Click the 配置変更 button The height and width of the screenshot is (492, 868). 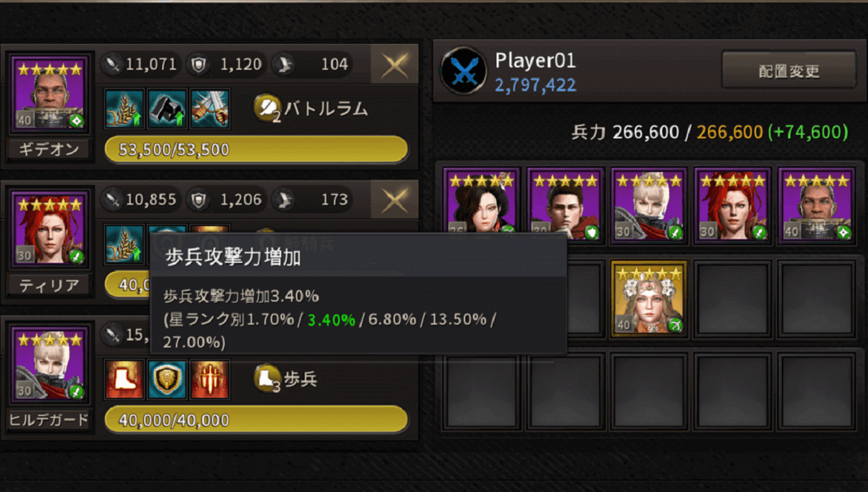pyautogui.click(x=789, y=70)
